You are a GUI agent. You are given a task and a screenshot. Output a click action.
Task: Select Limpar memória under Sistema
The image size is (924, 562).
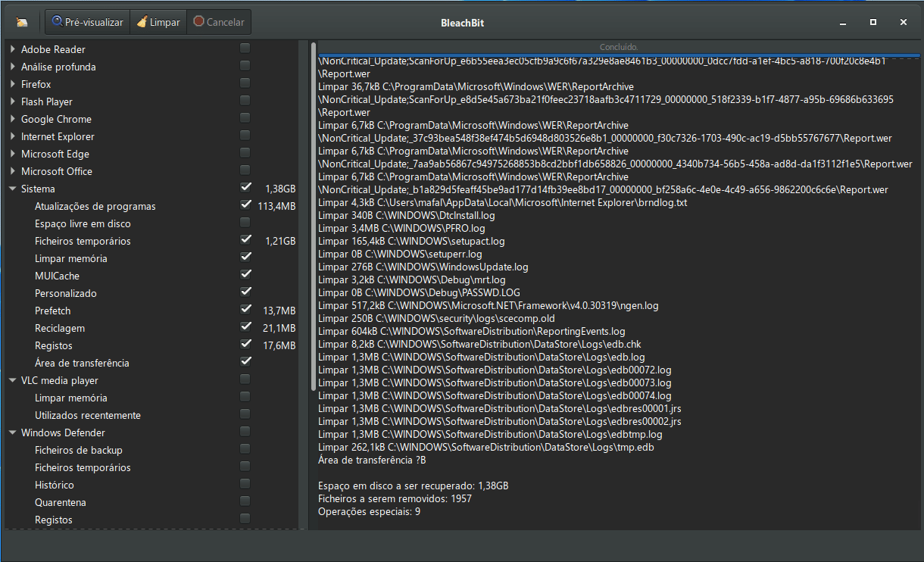151,258
